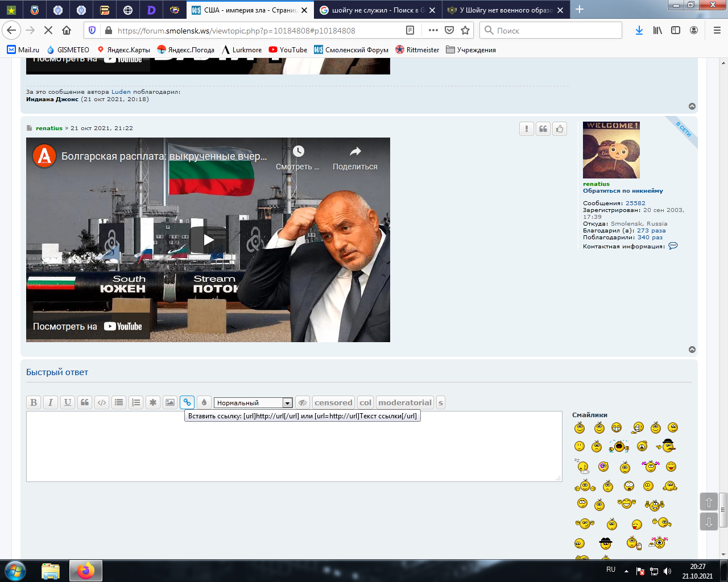Viewport: 728px width, 582px height.
Task: Apply underline formatting button
Action: tap(68, 402)
